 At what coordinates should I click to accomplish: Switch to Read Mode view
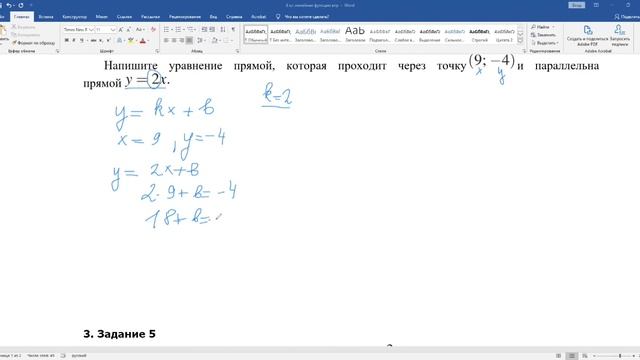point(558,356)
